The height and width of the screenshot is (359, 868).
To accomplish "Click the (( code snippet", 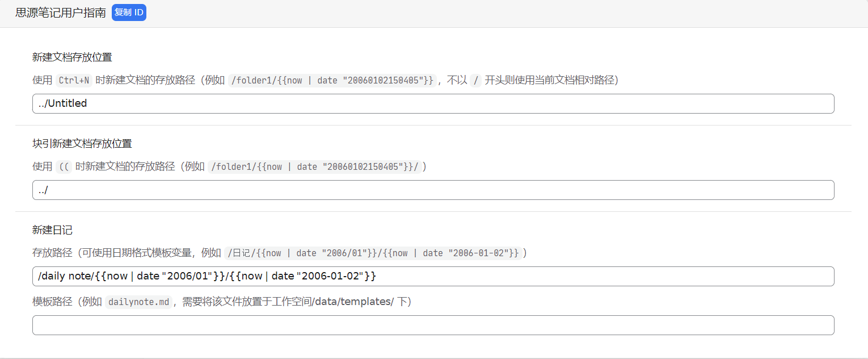I will (x=63, y=166).
